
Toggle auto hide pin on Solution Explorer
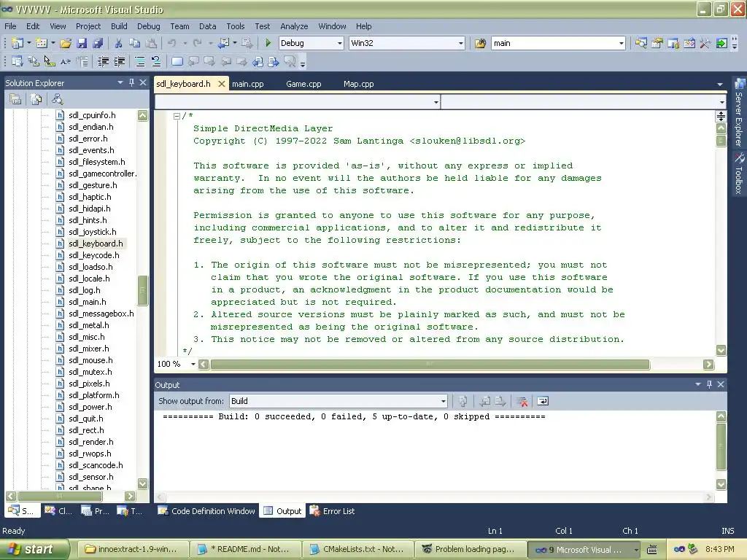point(131,83)
